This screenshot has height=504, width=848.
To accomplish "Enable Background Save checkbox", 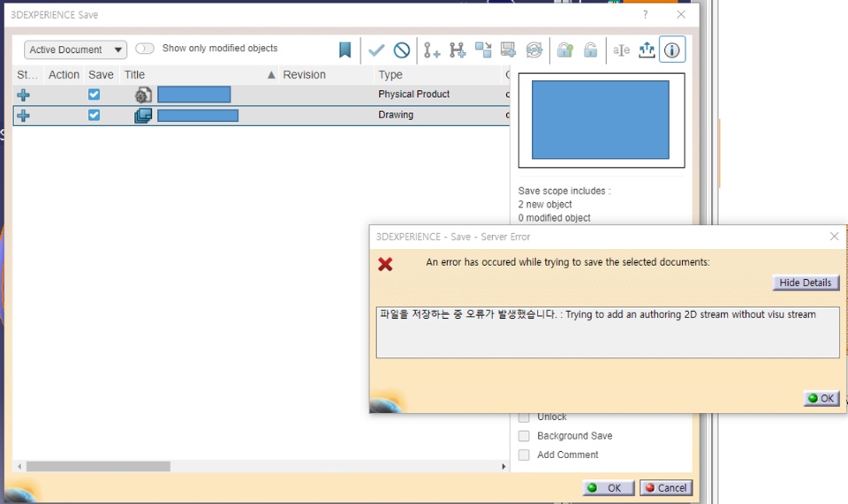I will (x=524, y=436).
